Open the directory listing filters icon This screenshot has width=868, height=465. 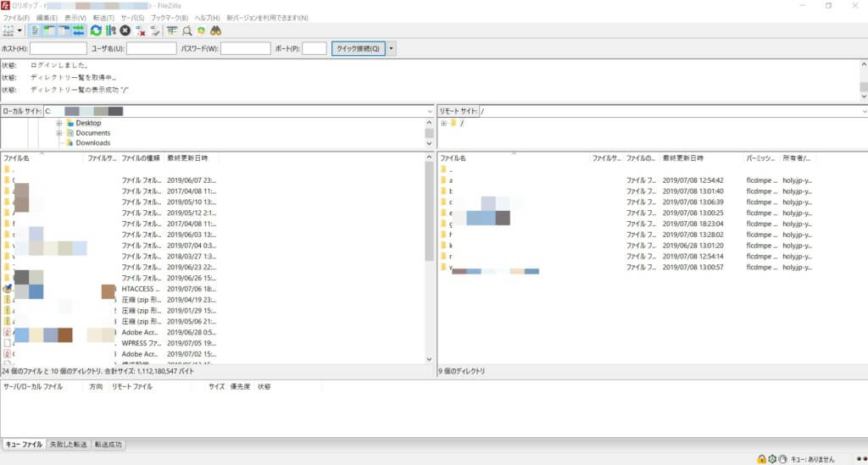(172, 30)
